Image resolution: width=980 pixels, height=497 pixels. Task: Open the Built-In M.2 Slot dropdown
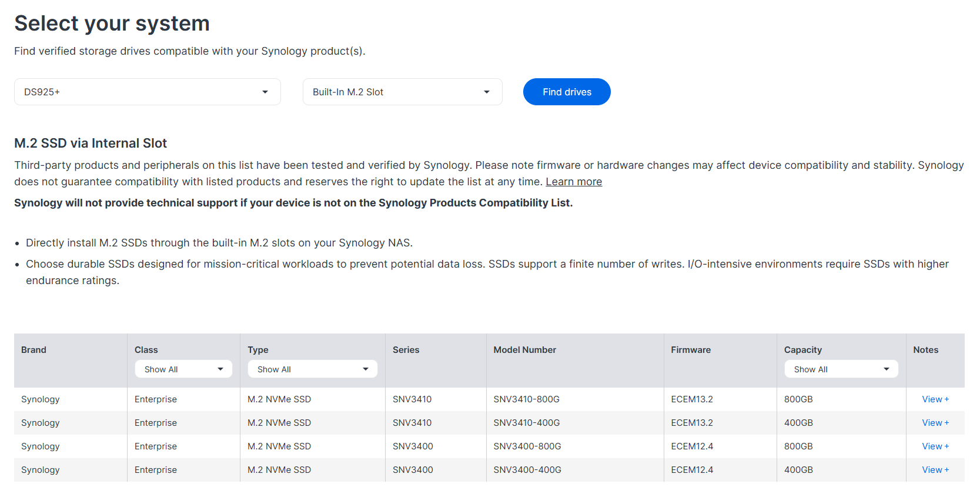(402, 92)
